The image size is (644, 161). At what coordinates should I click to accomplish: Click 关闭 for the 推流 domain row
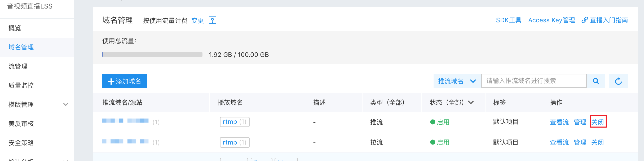[x=598, y=122]
